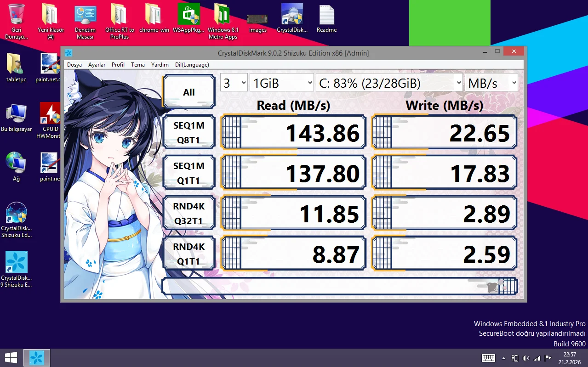Expand the MB/s unit dropdown
Screen dimensions: 588x367
pos(491,83)
